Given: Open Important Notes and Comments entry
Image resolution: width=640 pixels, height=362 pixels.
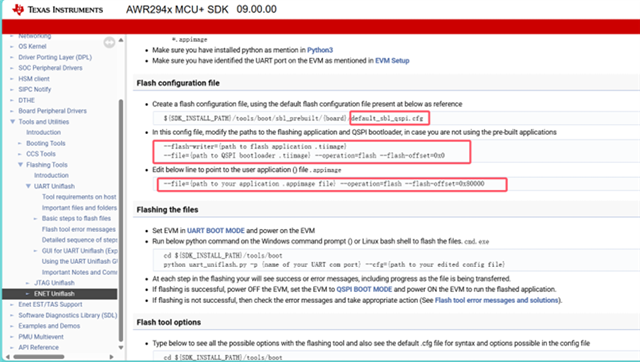Looking at the screenshot, I should [79, 272].
